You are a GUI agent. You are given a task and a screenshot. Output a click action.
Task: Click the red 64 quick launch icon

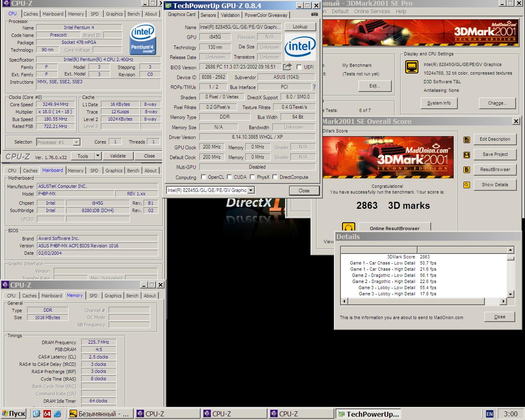click(x=47, y=413)
